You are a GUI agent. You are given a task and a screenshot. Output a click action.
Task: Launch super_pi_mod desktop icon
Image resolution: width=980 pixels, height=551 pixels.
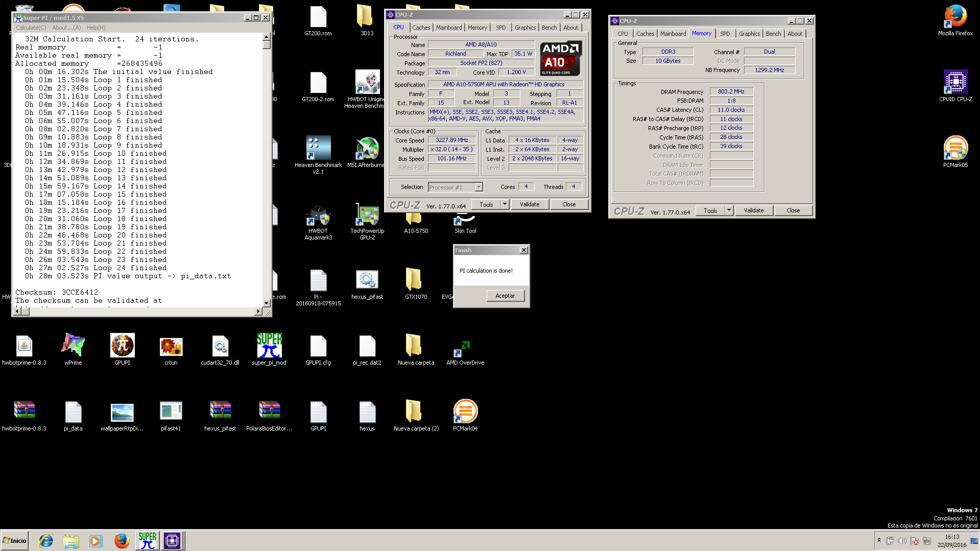(269, 350)
